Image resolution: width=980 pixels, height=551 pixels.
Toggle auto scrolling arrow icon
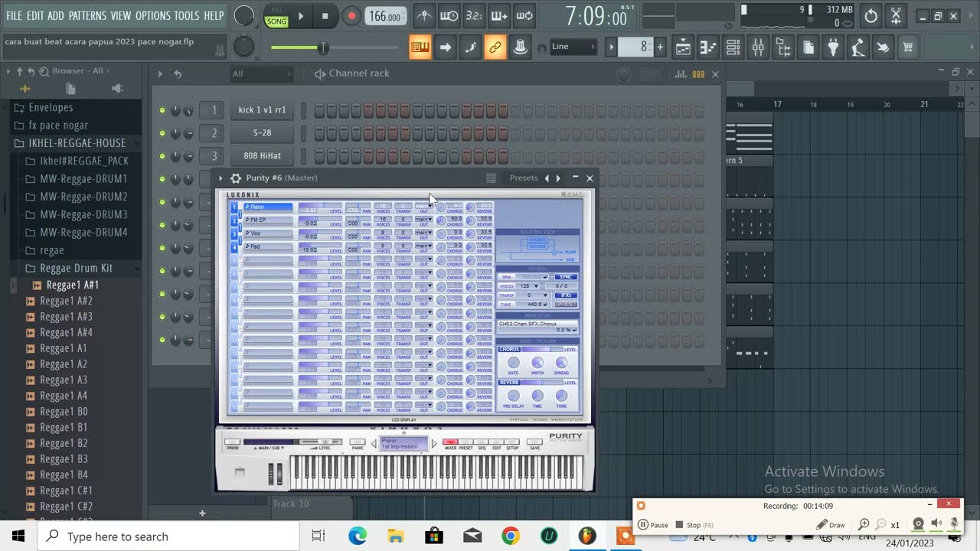445,47
